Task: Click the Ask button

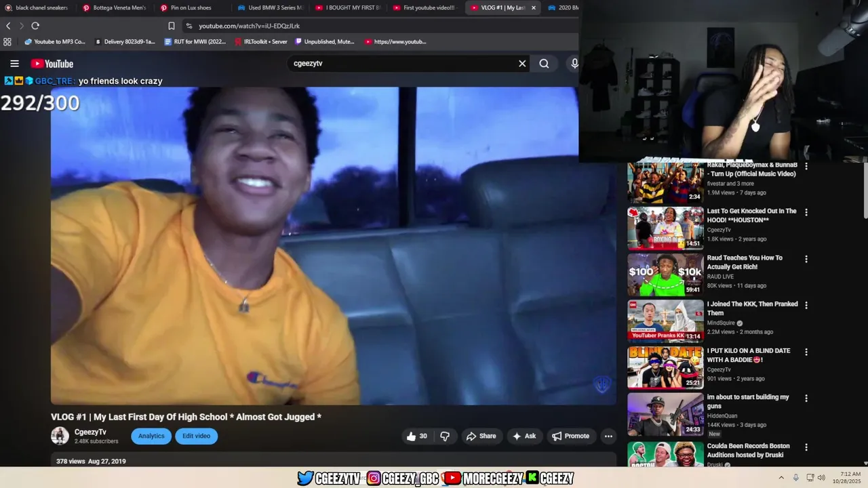Action: 524,436
